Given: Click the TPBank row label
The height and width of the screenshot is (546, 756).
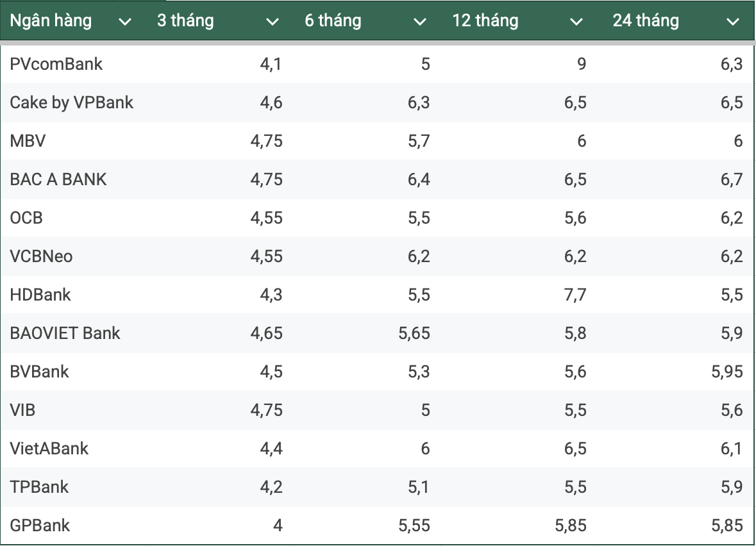Looking at the screenshot, I should (x=40, y=487).
